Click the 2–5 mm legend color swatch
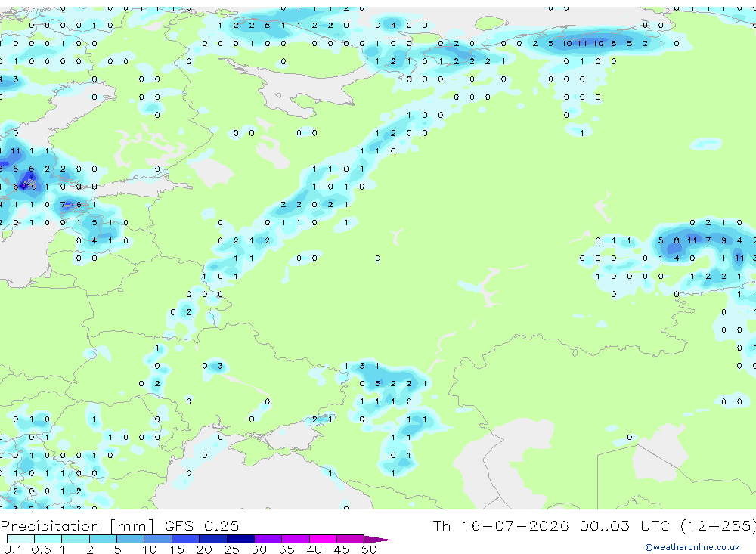The image size is (756, 554). point(103,539)
